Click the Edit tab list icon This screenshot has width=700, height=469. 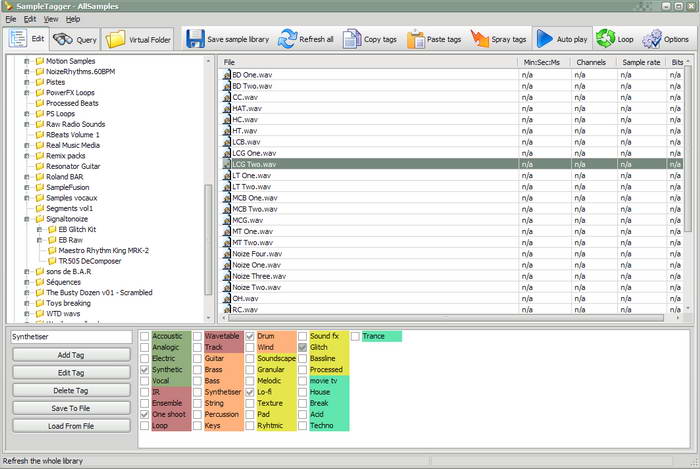click(18, 39)
